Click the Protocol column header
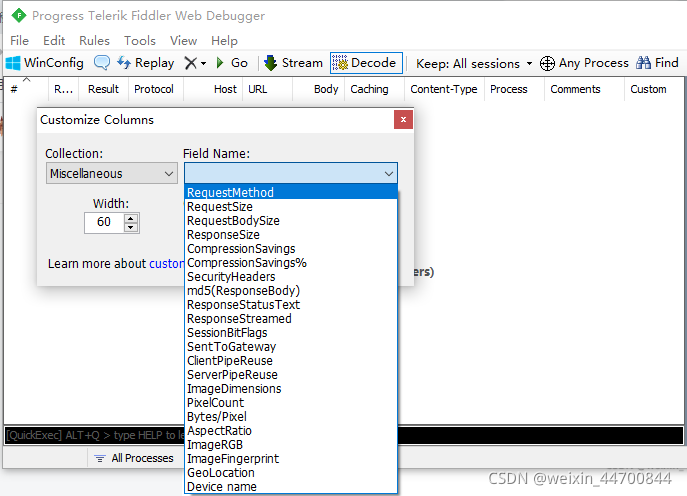Screen dimensions: 687x496 pos(154,89)
